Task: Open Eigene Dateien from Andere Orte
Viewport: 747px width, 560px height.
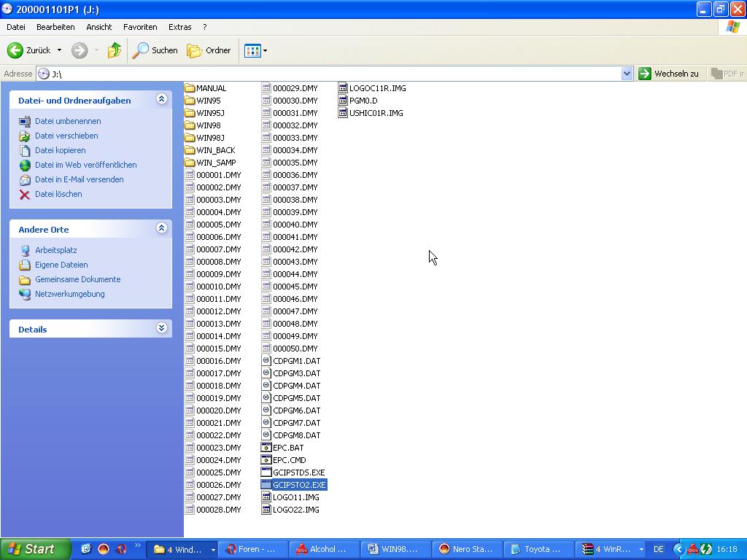Action: click(61, 265)
